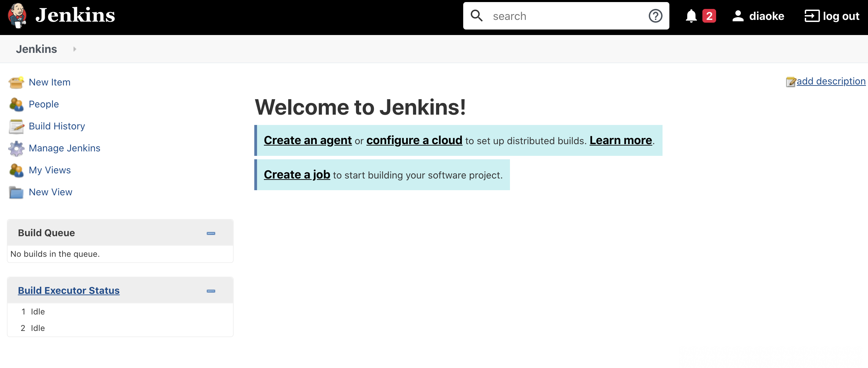Open Manage Jenkins
The height and width of the screenshot is (368, 868).
click(x=65, y=148)
